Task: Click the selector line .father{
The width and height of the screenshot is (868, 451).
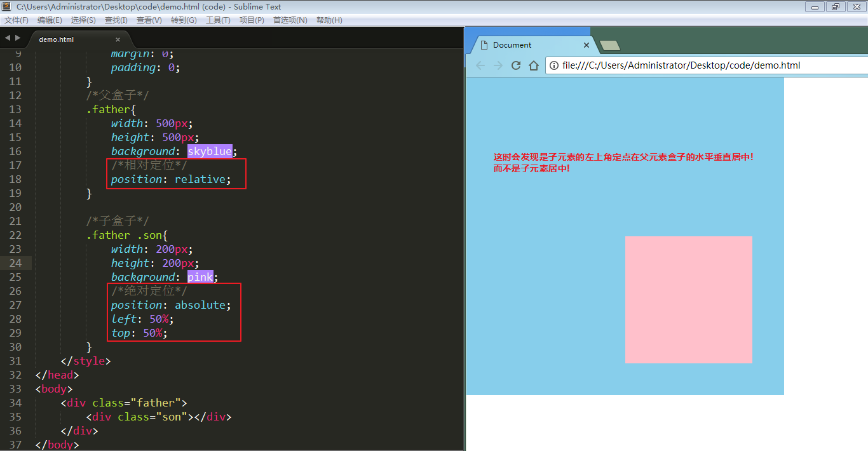Action: coord(111,109)
